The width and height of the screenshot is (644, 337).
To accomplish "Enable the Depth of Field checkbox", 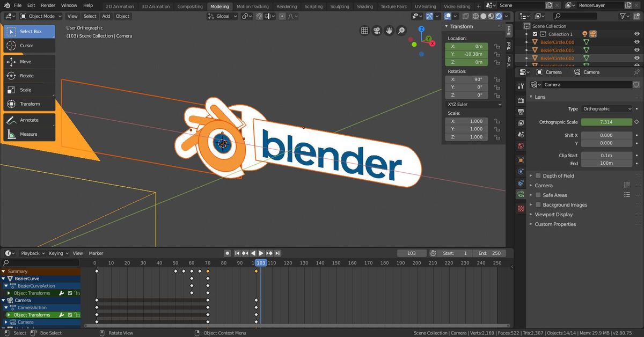I will (538, 175).
